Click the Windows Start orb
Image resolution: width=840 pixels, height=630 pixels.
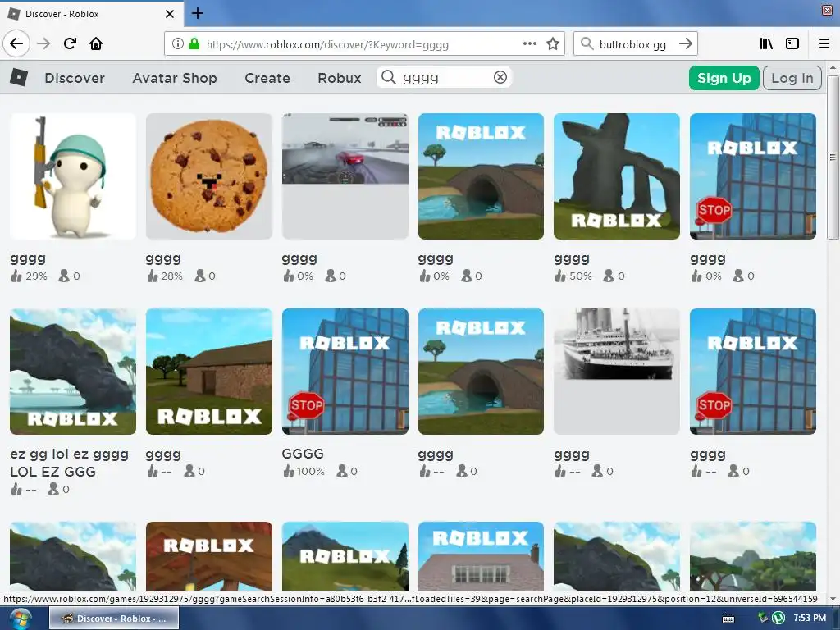click(21, 619)
